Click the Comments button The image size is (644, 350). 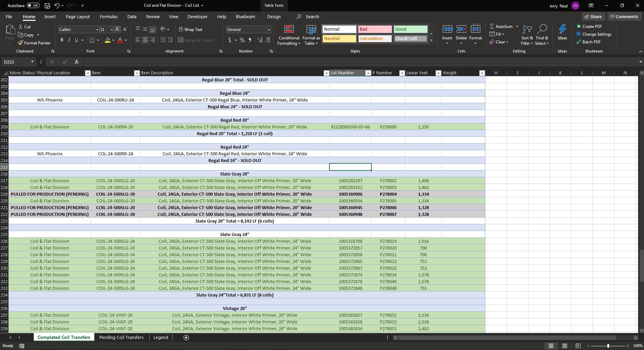(x=624, y=17)
